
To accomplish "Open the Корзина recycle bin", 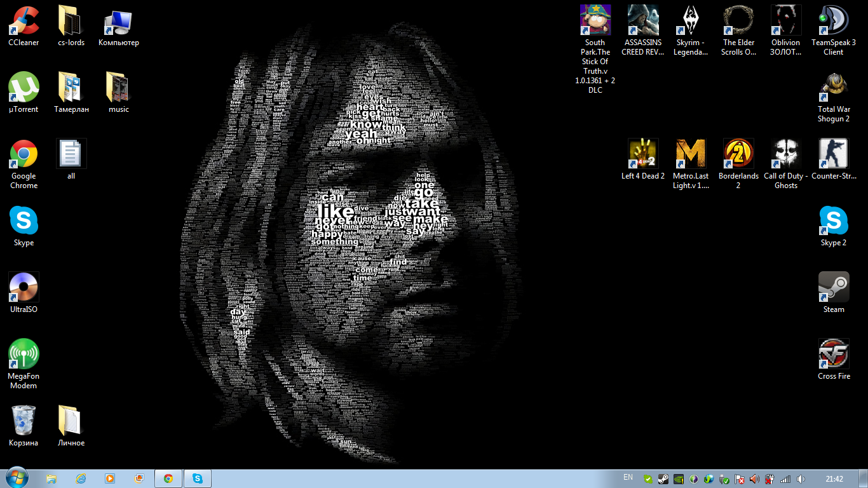I will coord(24,427).
